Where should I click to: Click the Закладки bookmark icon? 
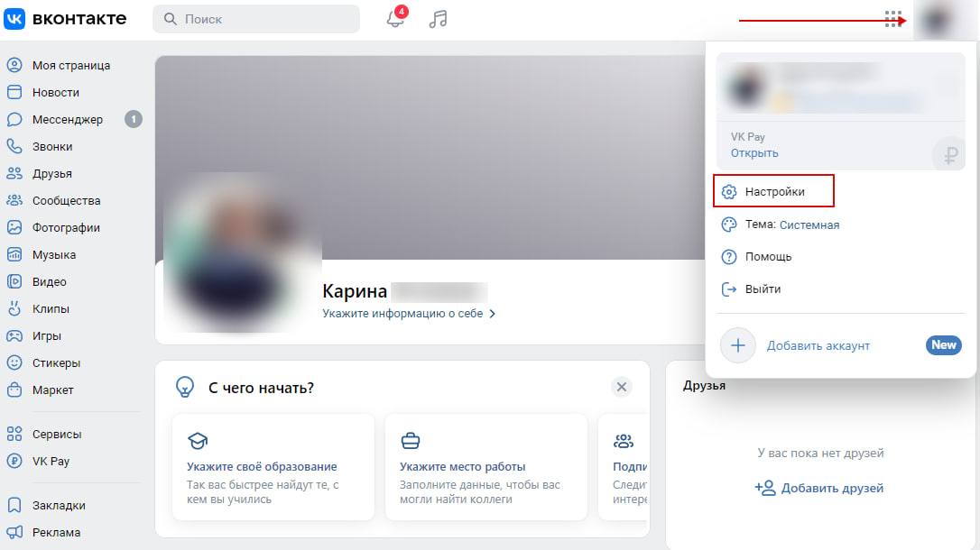point(14,505)
